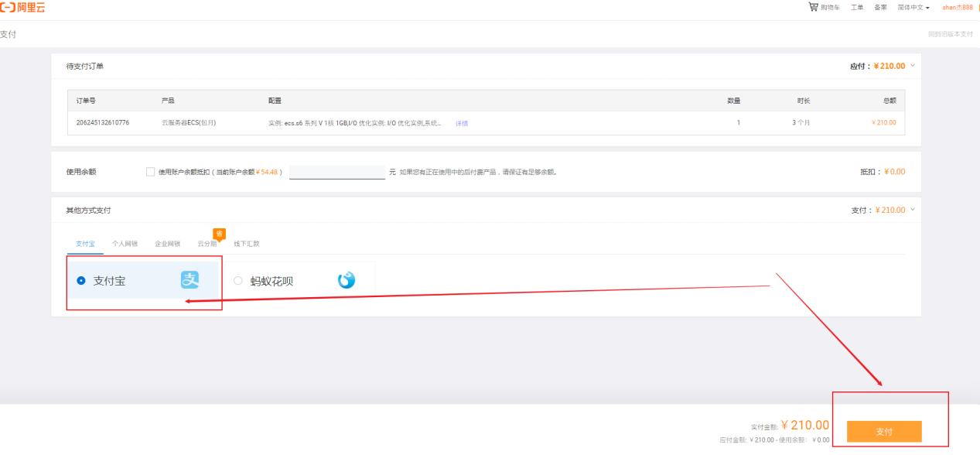Image resolution: width=980 pixels, height=455 pixels.
Task: Enable 使用账户余额抵扣 checkbox
Action: [x=150, y=172]
